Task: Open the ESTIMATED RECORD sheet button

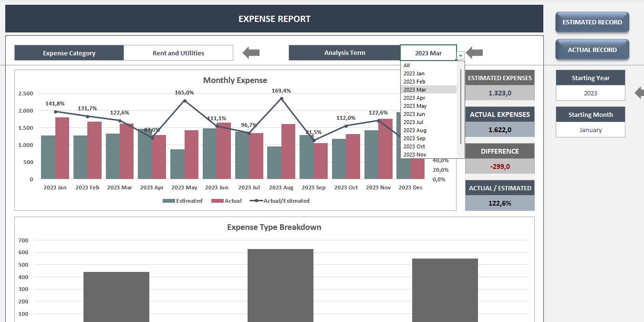Action: coord(592,22)
